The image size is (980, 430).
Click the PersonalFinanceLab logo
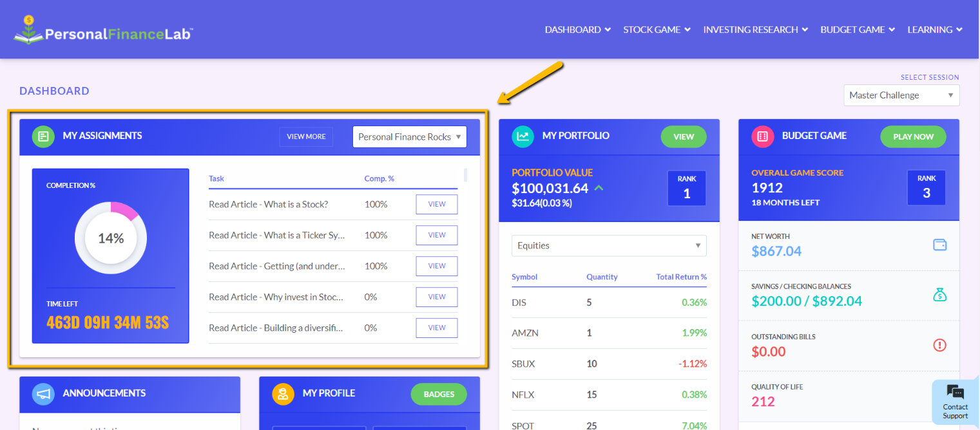coord(102,29)
